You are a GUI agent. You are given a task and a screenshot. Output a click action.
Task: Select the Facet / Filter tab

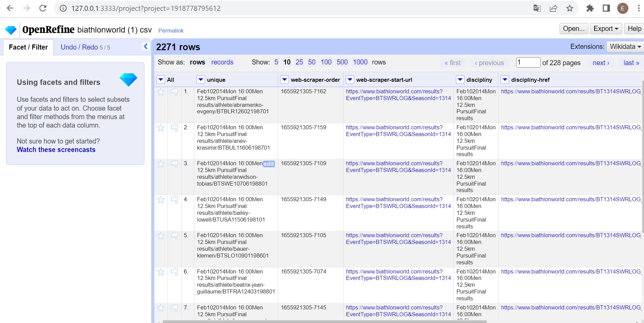28,47
